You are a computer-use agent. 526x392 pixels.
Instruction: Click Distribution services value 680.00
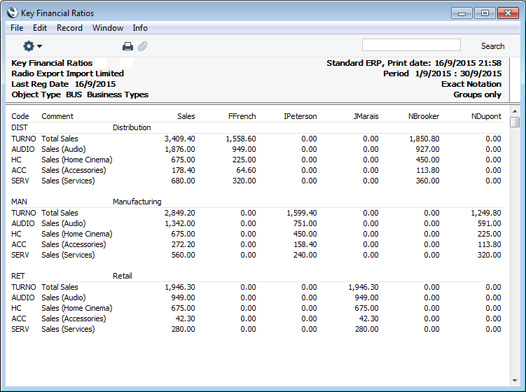(183, 181)
